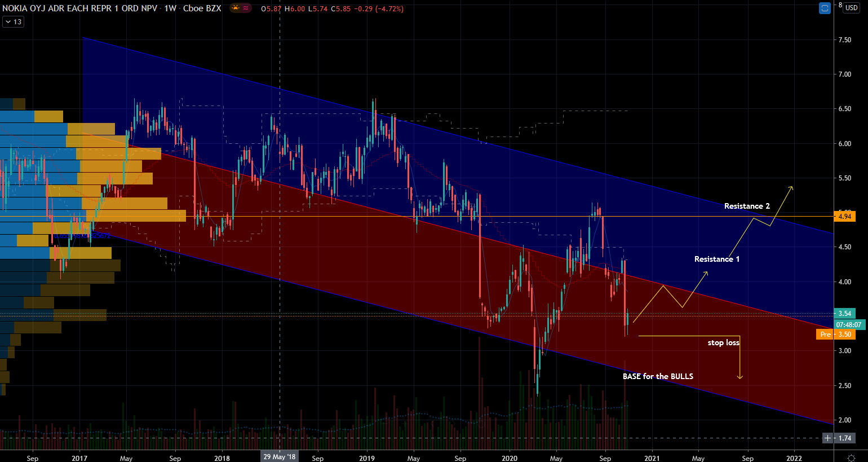Image resolution: width=868 pixels, height=462 pixels.
Task: Select the Resistance 2 text annotation
Action: 747,206
